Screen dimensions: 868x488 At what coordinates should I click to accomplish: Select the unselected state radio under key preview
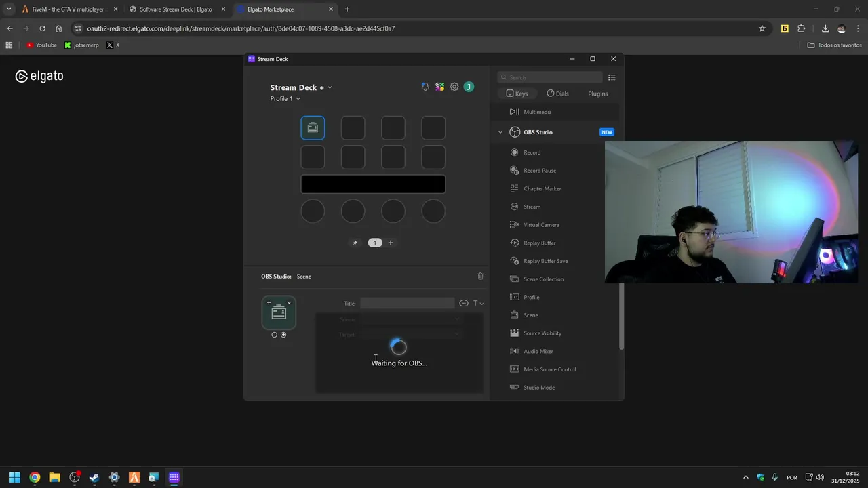(x=274, y=335)
